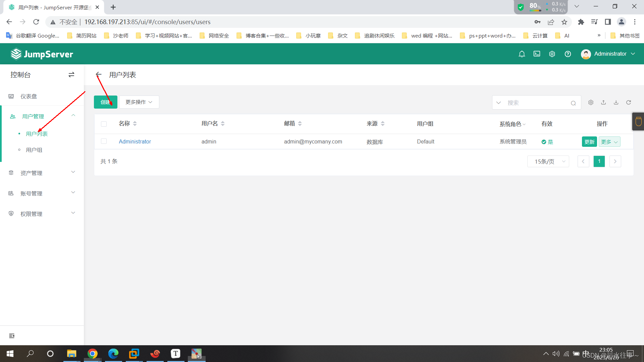The image size is (644, 362).
Task: Click the table column settings gear icon
Action: pyautogui.click(x=591, y=103)
